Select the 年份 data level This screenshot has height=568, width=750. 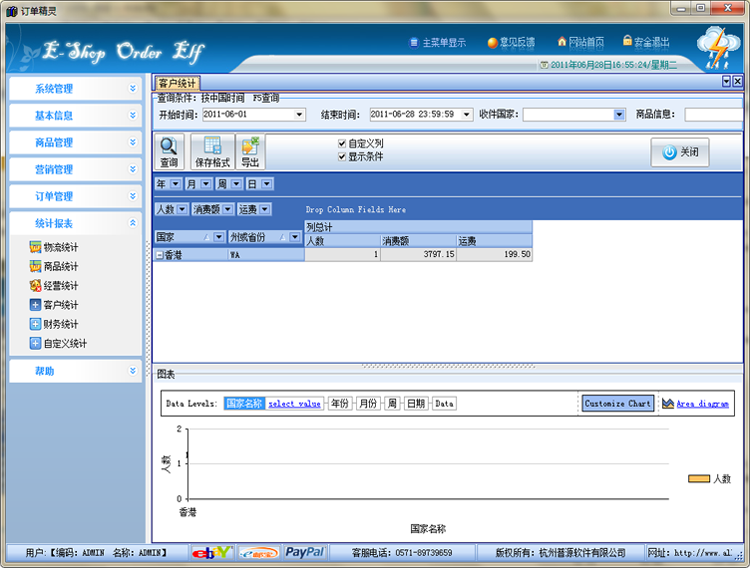click(340, 403)
